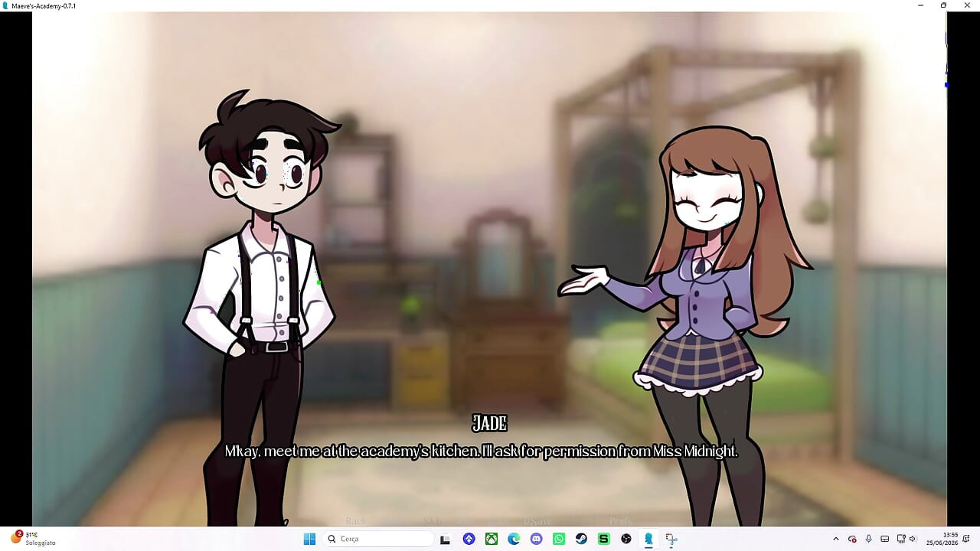This screenshot has width=980, height=551.
Task: Click the Q.Save quick menu button
Action: [537, 521]
